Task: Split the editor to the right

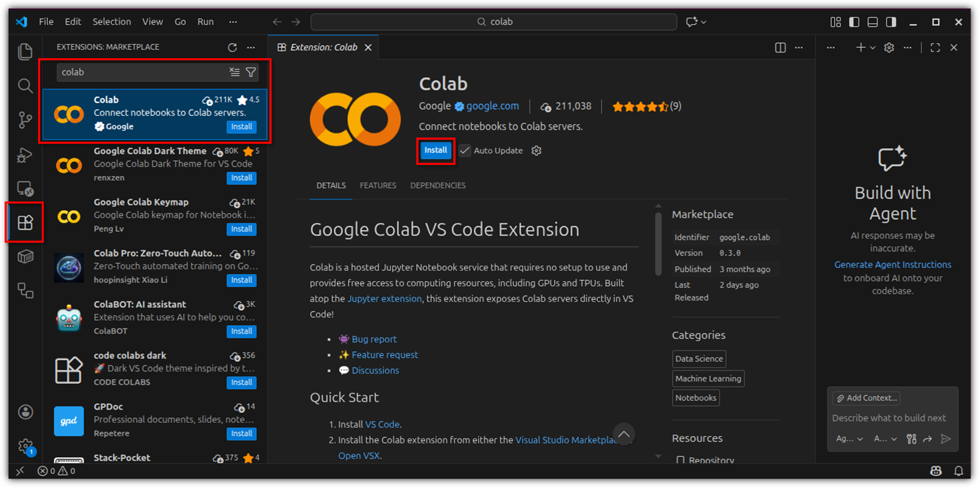Action: click(780, 47)
